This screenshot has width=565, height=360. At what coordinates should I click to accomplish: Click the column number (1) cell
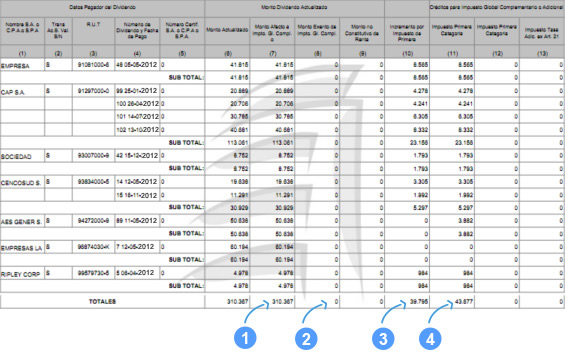tap(22, 53)
